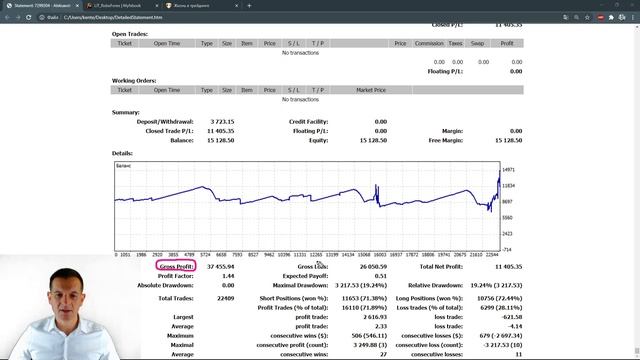Screen dimensions: 640x360
Task: Switch to the Myfxbook tab
Action: click(x=121, y=6)
